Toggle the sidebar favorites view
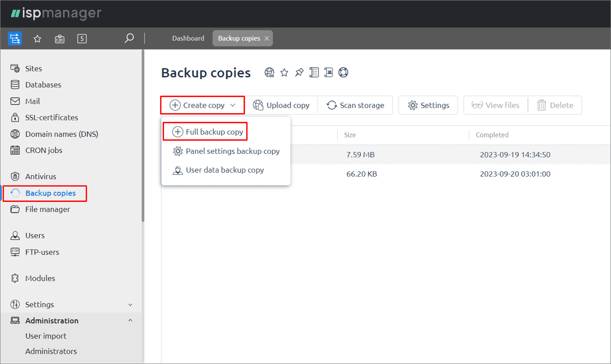 click(x=37, y=38)
